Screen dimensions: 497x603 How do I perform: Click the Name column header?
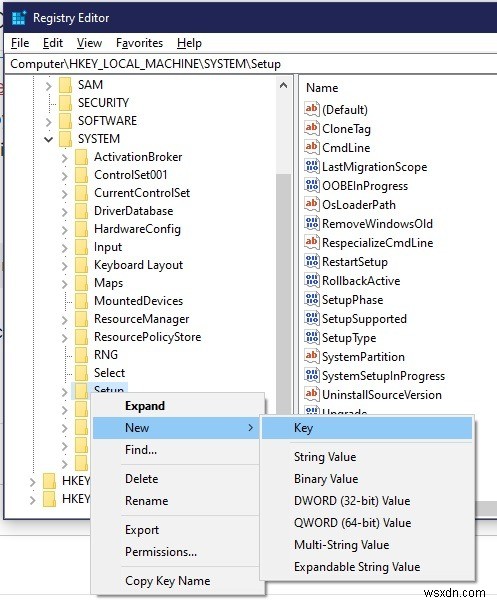[x=322, y=88]
